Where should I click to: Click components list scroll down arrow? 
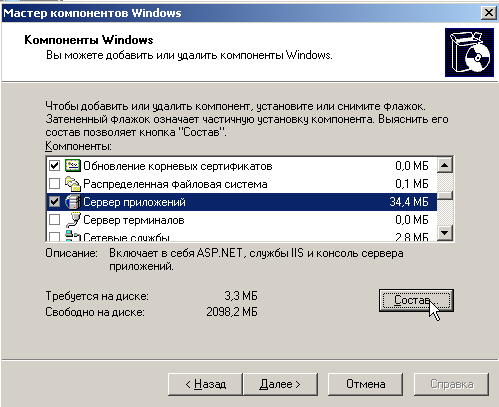click(445, 232)
